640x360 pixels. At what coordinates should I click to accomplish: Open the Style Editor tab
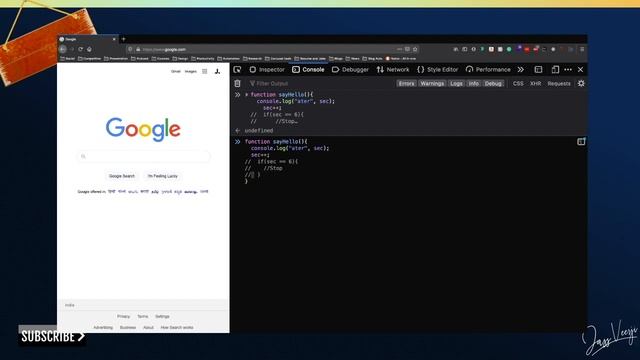pos(438,69)
